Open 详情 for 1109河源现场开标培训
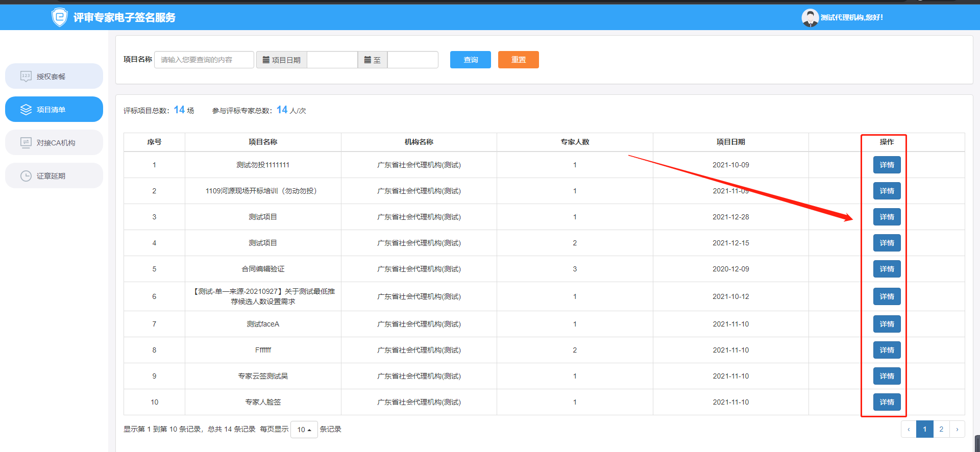The width and height of the screenshot is (980, 452). 887,191
